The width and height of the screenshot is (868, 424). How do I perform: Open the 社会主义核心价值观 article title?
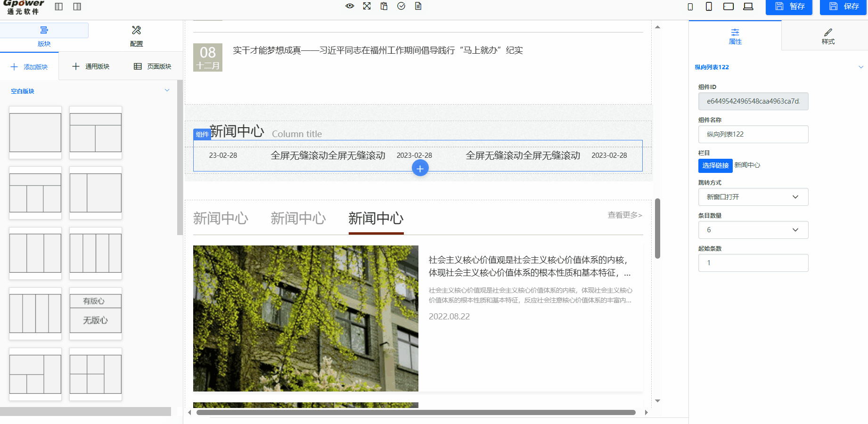(x=530, y=266)
